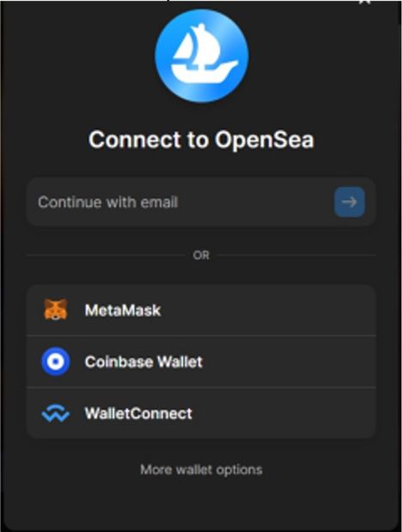Click dark area below More wallet options
This screenshot has width=402, height=532.
(201, 505)
